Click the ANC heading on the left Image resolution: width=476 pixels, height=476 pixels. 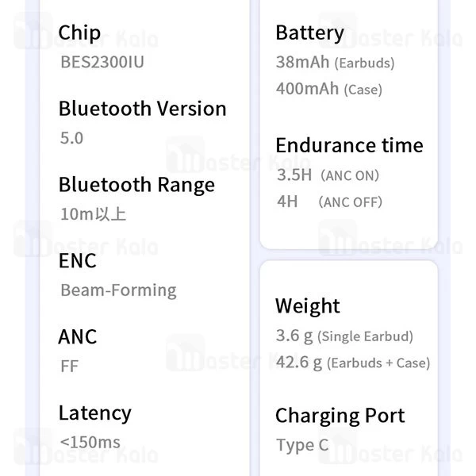click(78, 337)
